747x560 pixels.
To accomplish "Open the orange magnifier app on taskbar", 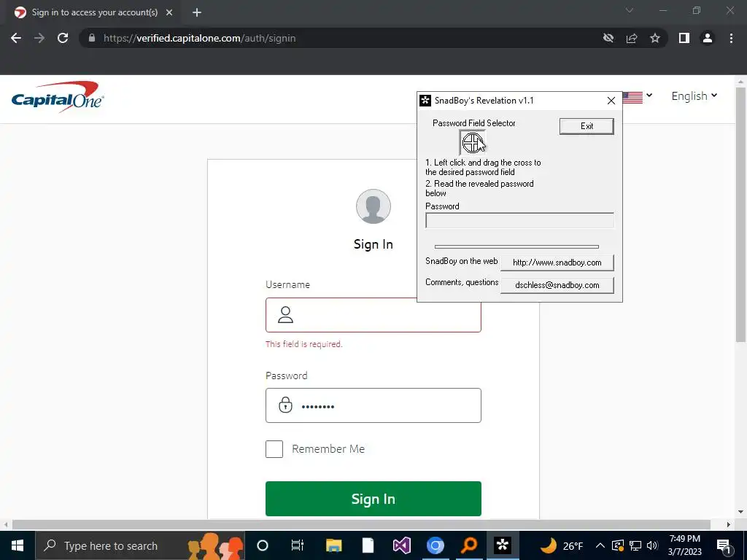I will [469, 545].
